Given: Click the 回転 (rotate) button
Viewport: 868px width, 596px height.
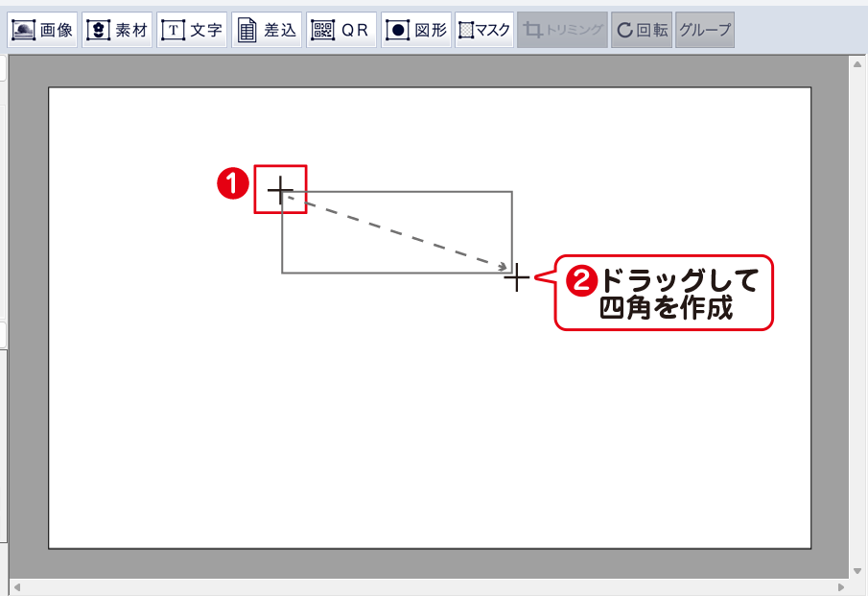Looking at the screenshot, I should coord(641,30).
